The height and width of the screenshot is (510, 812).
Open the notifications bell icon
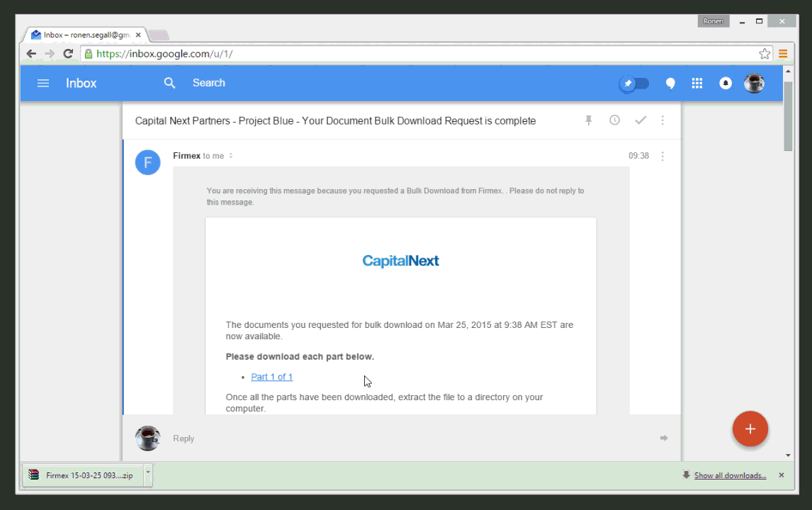(x=726, y=84)
